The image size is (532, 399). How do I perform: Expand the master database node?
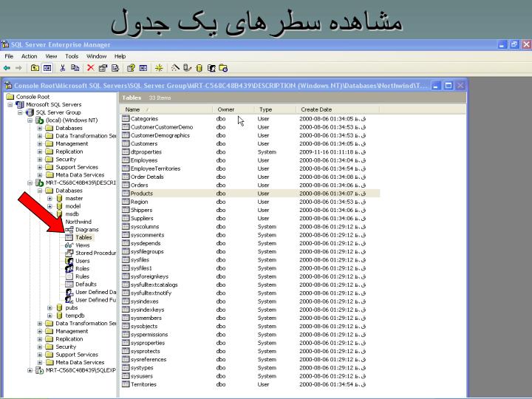(50, 198)
